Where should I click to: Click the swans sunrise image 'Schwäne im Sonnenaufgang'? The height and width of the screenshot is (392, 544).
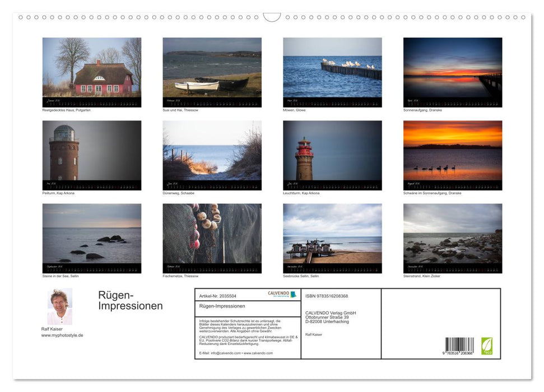(452, 155)
